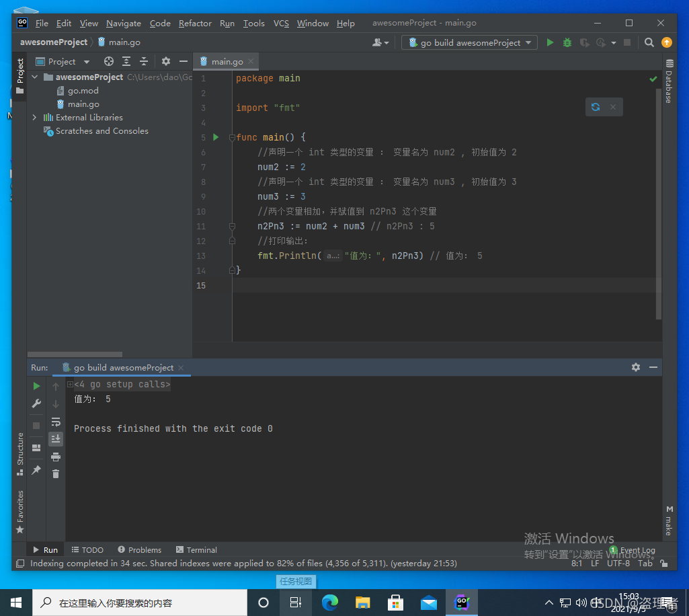Collapse all project tree items

(144, 62)
